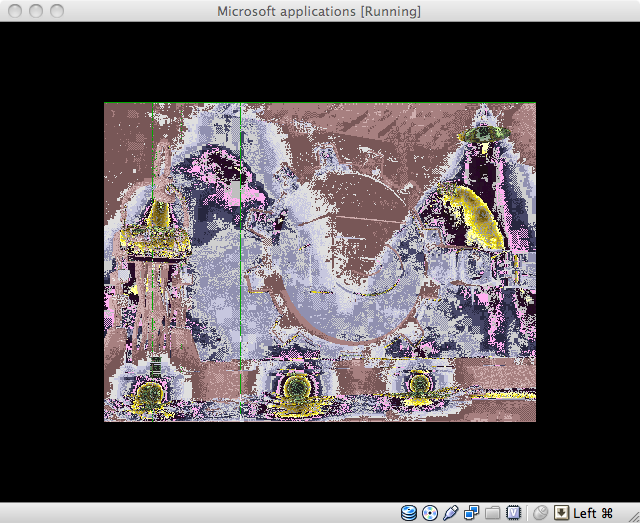Click the hard disk activity indicator icon

(x=409, y=512)
